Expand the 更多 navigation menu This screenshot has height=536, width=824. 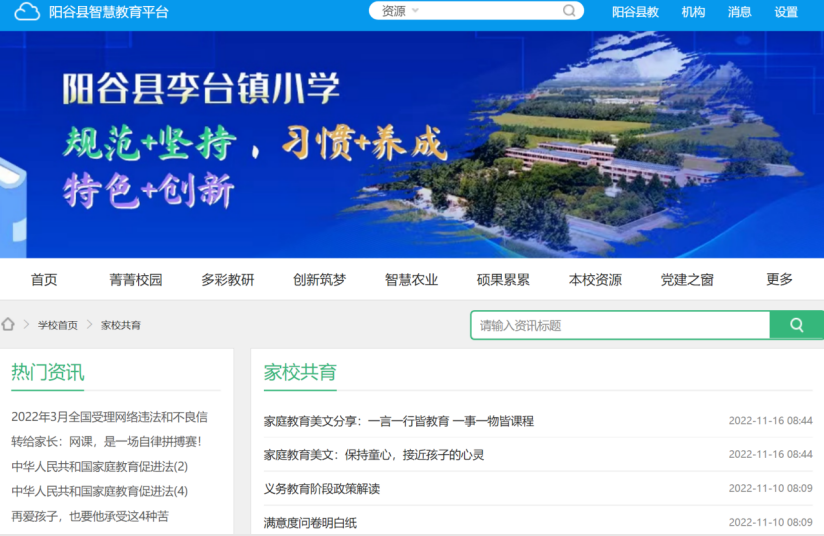pos(779,280)
